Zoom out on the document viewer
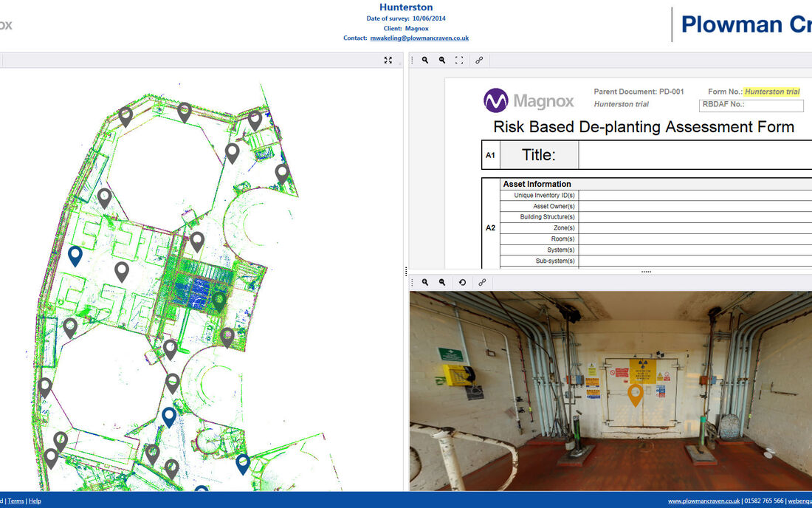This screenshot has height=508, width=812. coord(442,61)
